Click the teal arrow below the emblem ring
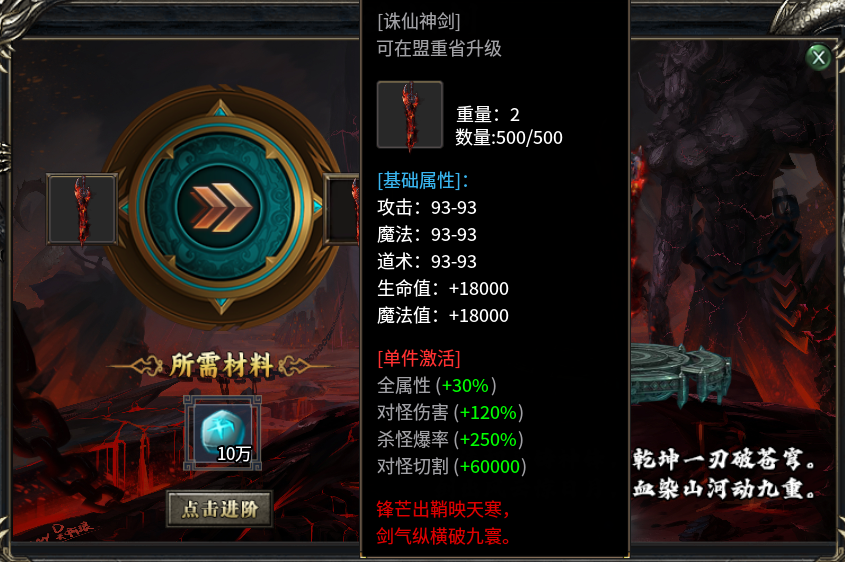Screen dimensions: 845x562 click(221, 304)
